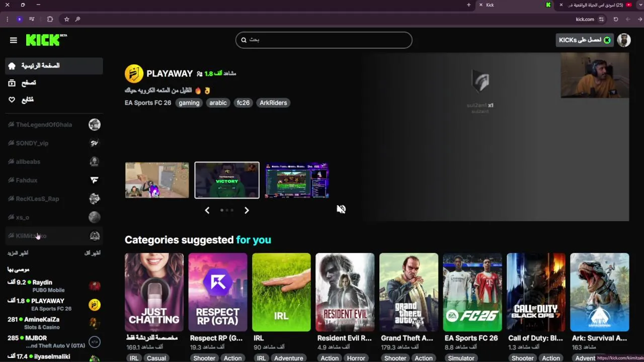Click the search box at top
This screenshot has width=644, height=362.
(324, 40)
